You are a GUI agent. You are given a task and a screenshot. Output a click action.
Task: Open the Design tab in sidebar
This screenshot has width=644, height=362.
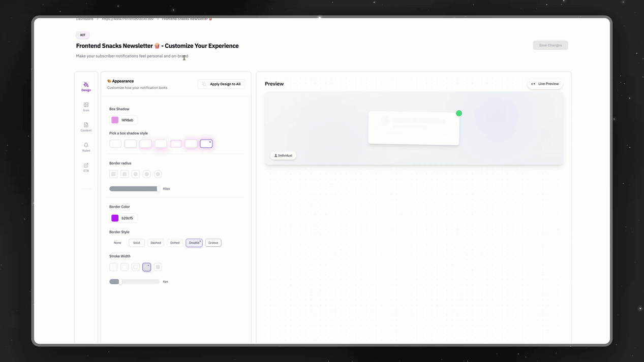[86, 87]
